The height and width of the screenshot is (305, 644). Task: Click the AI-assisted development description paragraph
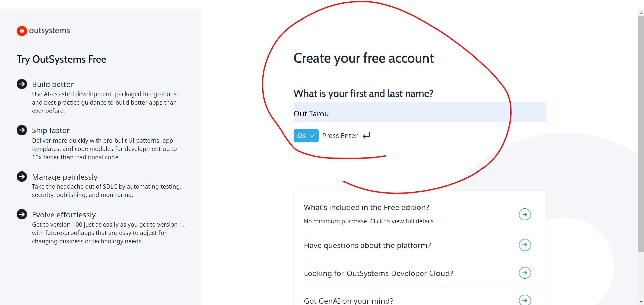(105, 102)
